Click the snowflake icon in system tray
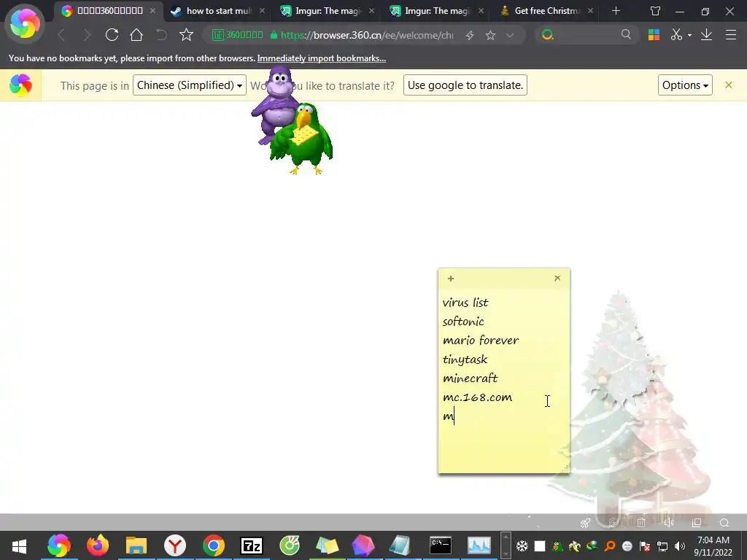This screenshot has width=747, height=560. (522, 545)
